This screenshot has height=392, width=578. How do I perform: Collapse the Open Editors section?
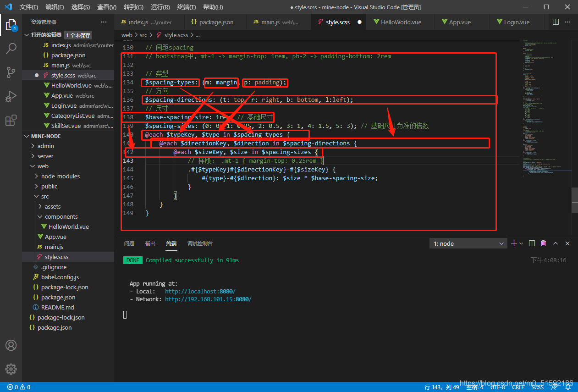pyautogui.click(x=27, y=35)
